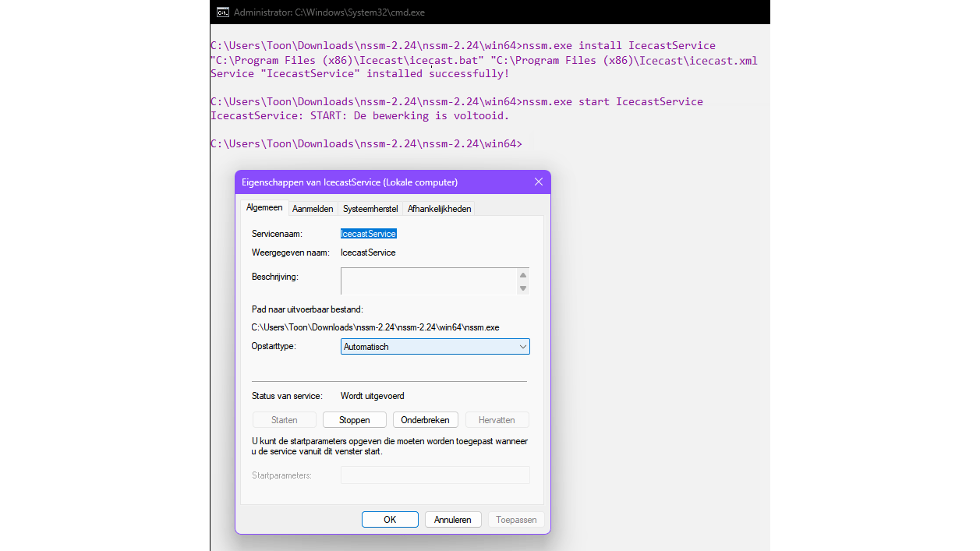Viewport: 980px width, 551px height.
Task: Click the Beschrijving scrollbar up arrow
Action: pos(523,275)
